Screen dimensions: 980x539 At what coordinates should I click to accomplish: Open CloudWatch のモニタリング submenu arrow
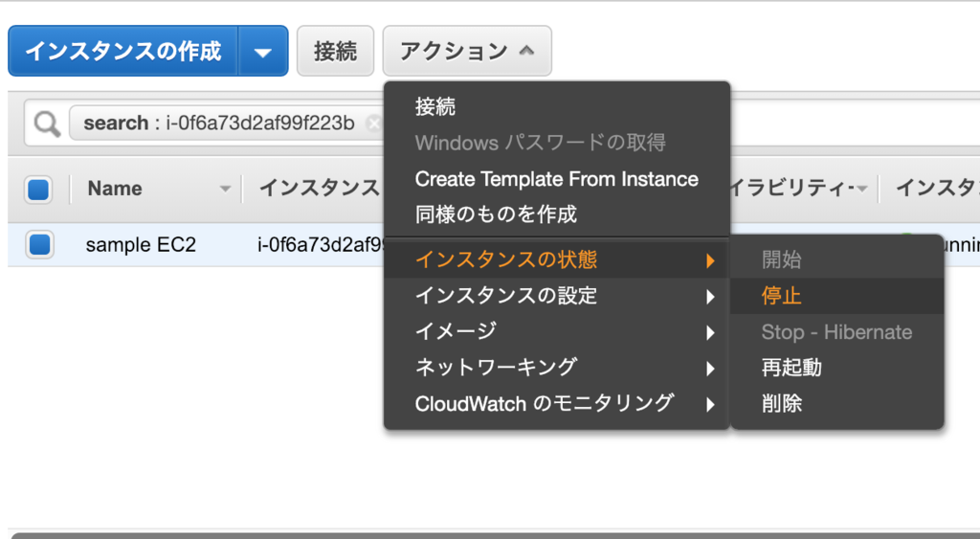click(x=710, y=405)
